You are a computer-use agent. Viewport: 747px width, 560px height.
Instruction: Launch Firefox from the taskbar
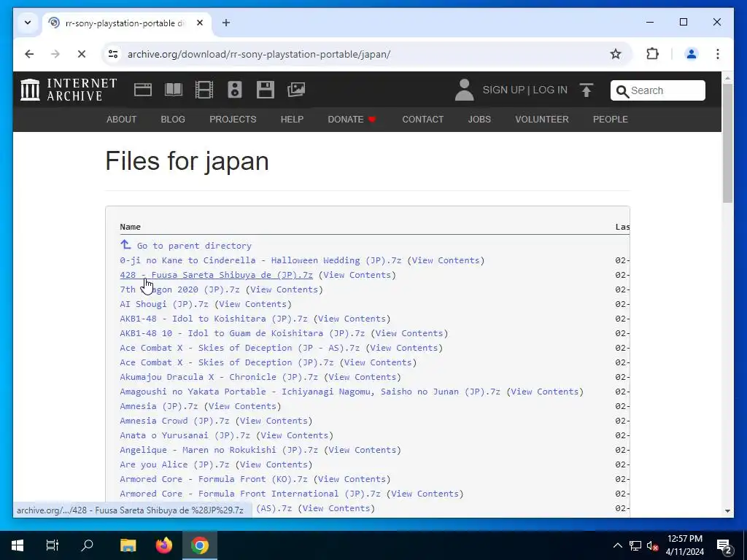point(164,545)
